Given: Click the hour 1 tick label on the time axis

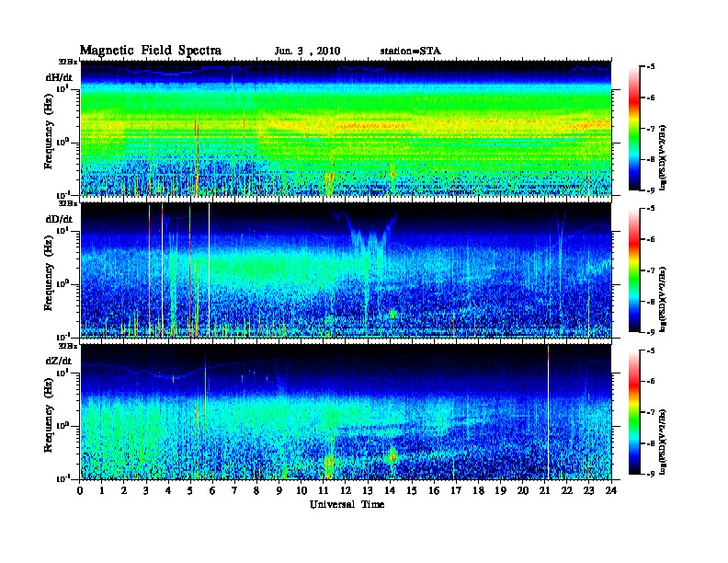Looking at the screenshot, I should pos(102,490).
